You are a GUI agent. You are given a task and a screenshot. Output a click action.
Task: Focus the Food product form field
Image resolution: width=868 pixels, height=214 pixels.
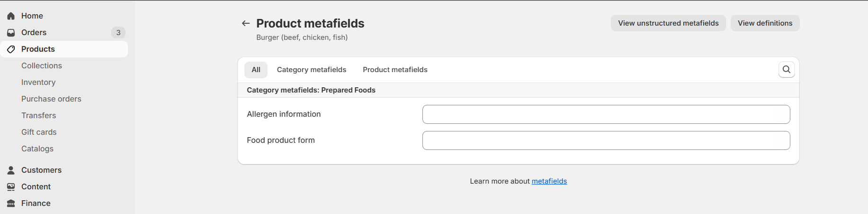click(606, 140)
